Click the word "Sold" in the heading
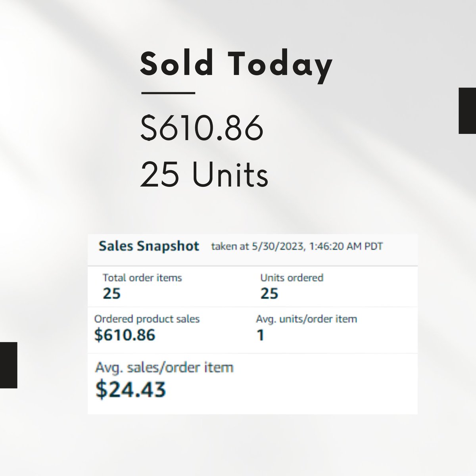476x476 pixels. [x=177, y=63]
